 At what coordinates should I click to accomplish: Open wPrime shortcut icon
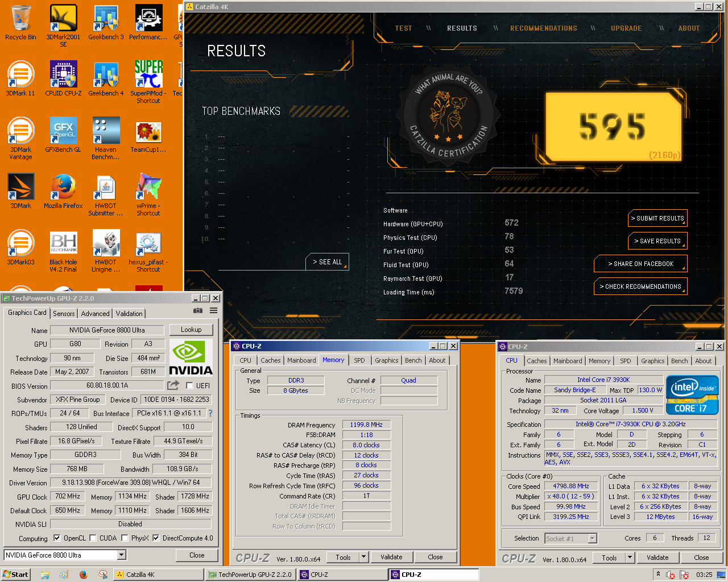(148, 195)
